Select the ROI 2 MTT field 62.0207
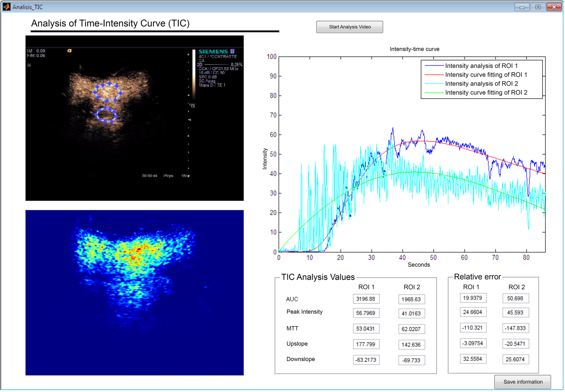565x392 pixels. 411,329
